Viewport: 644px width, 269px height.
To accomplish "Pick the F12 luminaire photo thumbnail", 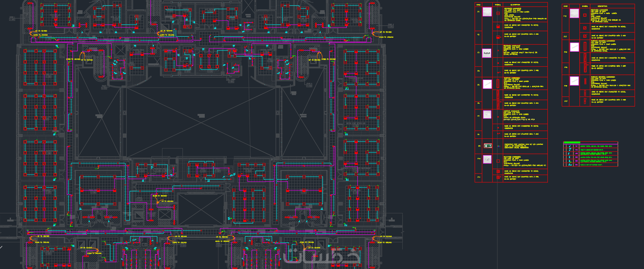I will [574, 13].
